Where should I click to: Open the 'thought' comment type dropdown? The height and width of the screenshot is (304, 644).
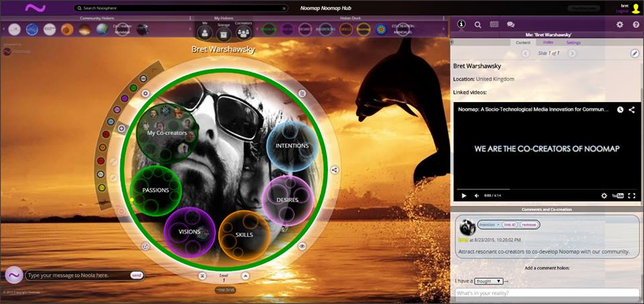pyautogui.click(x=489, y=281)
